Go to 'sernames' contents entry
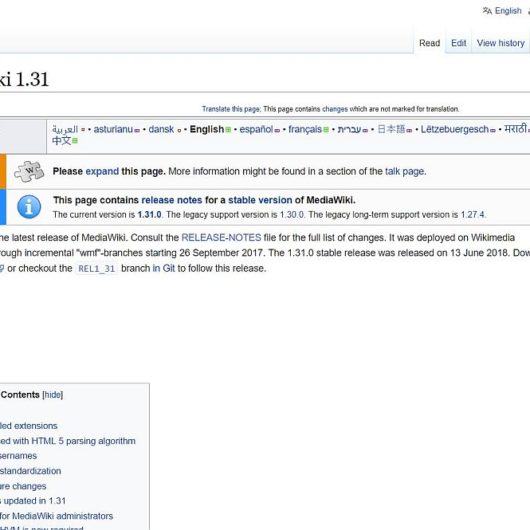The height and width of the screenshot is (530, 530). click(x=18, y=456)
